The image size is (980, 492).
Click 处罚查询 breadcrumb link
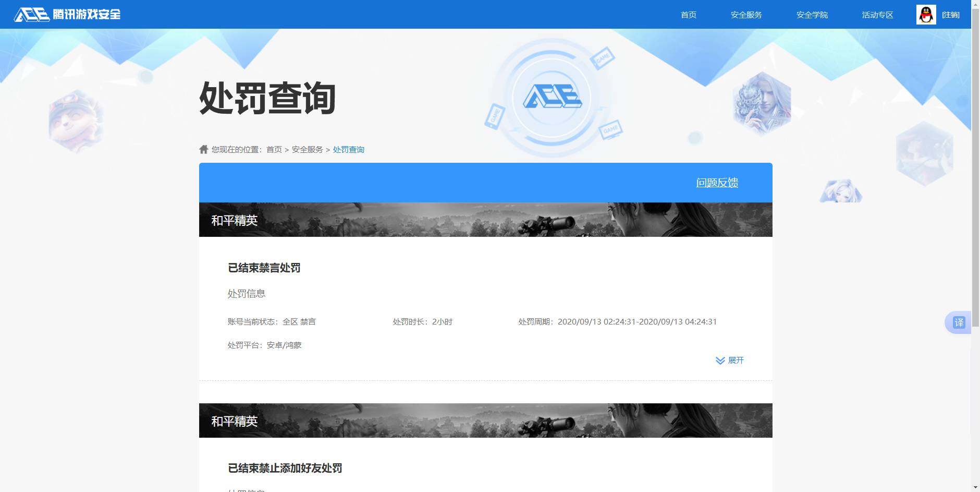pos(348,150)
